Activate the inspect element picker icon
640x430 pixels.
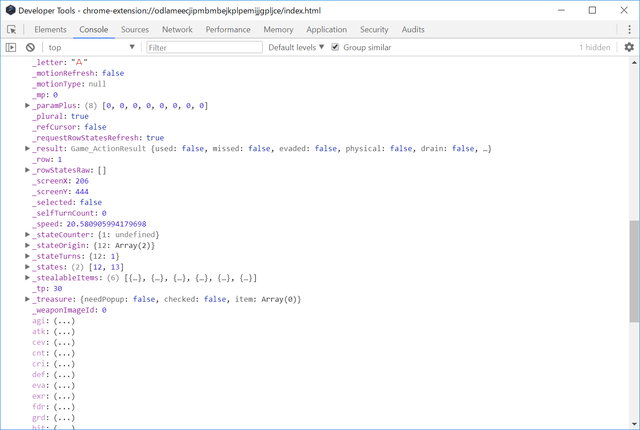pos(11,30)
